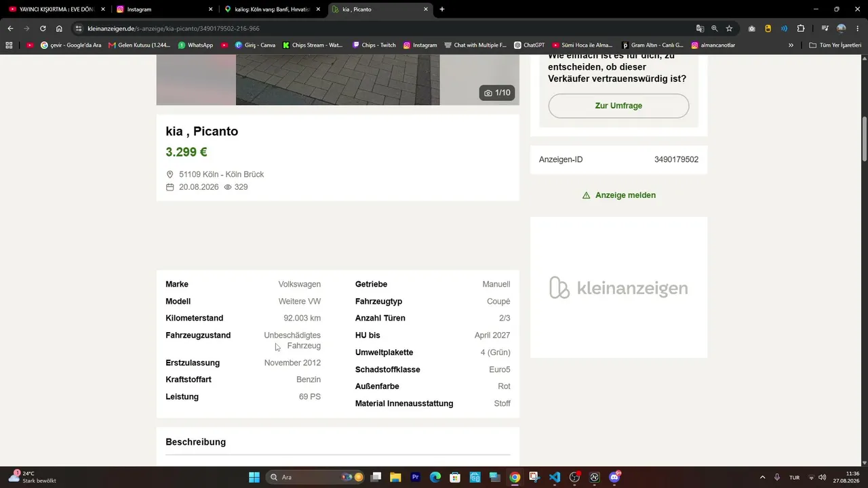
Task: Show hidden system tray icons
Action: pos(762,477)
